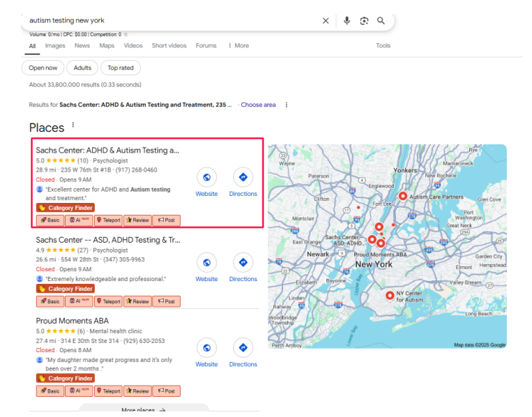This screenshot has height=417, width=532.
Task: Select NY Center for Autism map pin
Action: point(390,296)
